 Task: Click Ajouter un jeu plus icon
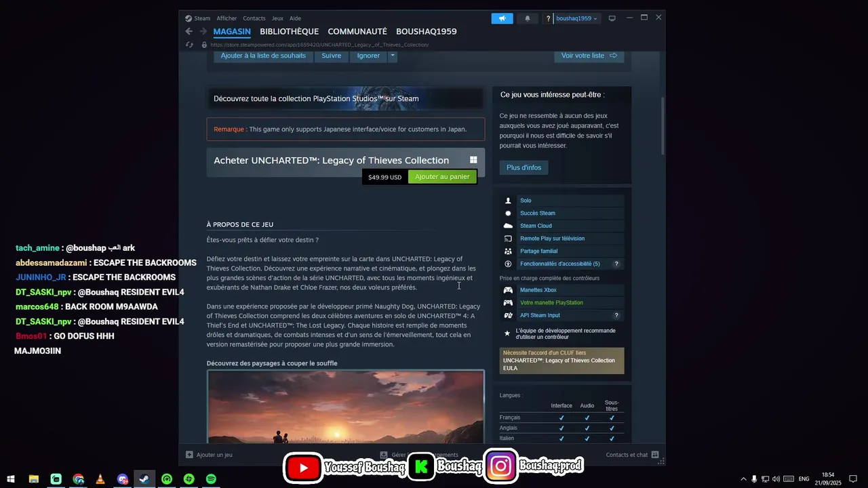[x=189, y=455]
